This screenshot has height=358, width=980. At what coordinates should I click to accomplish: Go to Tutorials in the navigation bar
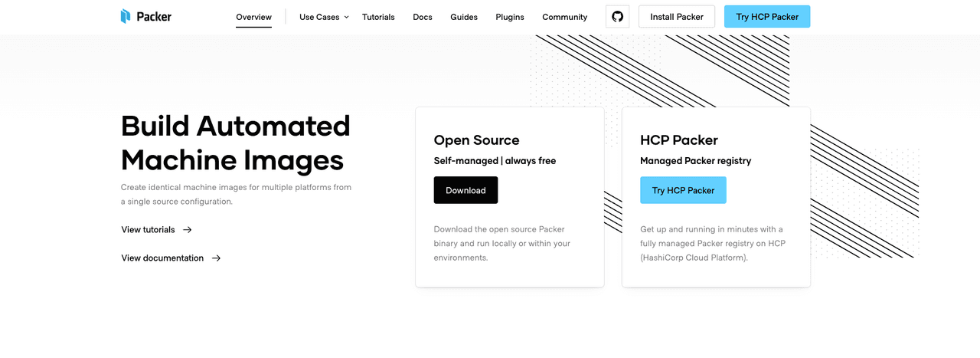point(378,17)
